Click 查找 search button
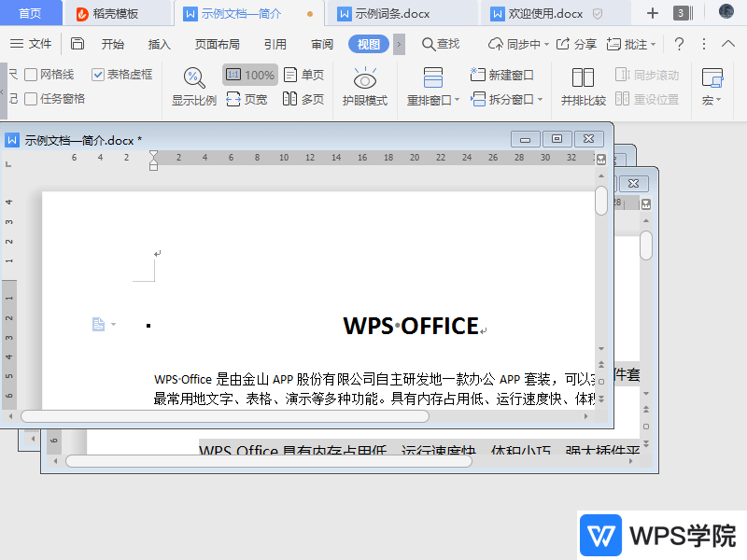The height and width of the screenshot is (560, 747). [441, 44]
